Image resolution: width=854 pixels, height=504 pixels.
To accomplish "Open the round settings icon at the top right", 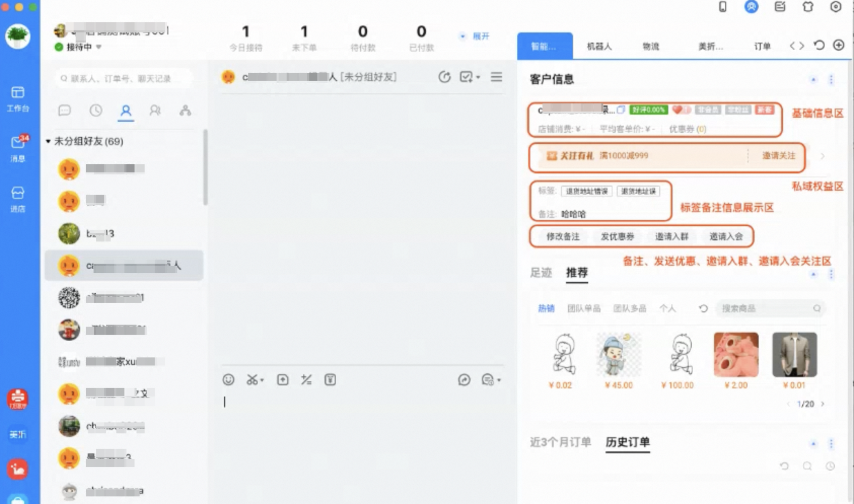I will tap(836, 7).
